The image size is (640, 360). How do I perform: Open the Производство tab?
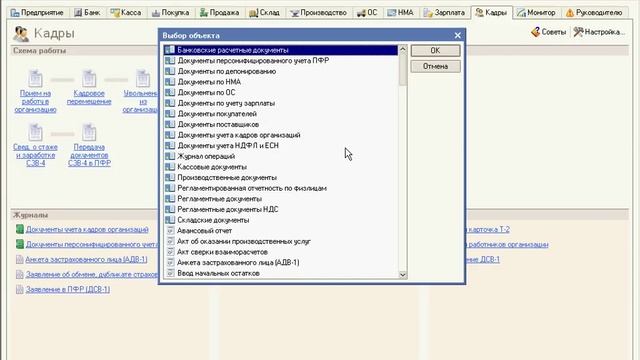coord(318,13)
